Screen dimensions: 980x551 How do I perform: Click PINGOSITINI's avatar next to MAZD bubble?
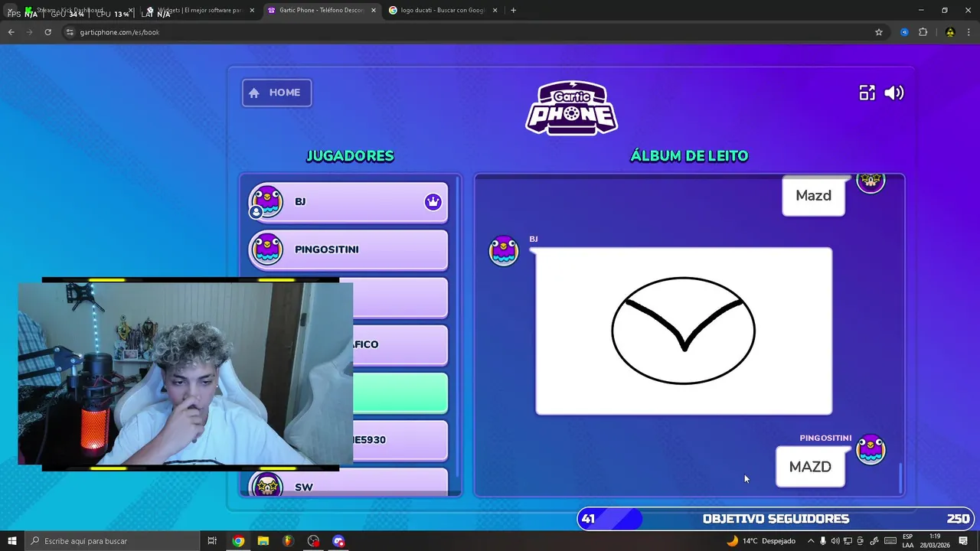(871, 449)
